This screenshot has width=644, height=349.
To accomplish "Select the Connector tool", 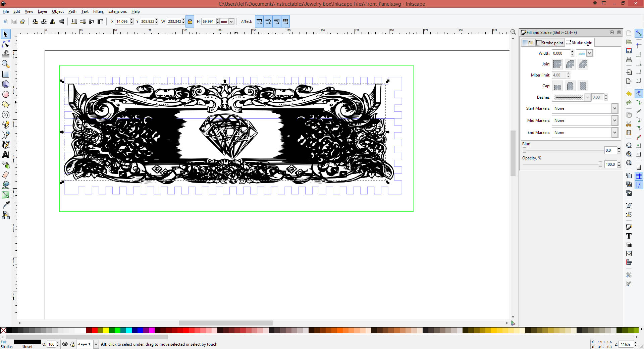I will pyautogui.click(x=5, y=215).
